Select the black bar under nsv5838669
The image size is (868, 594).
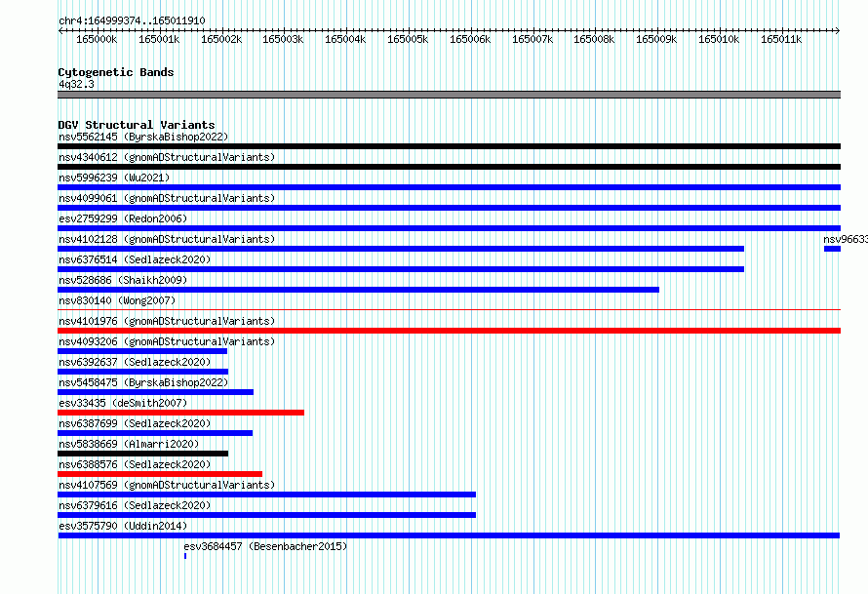point(142,454)
